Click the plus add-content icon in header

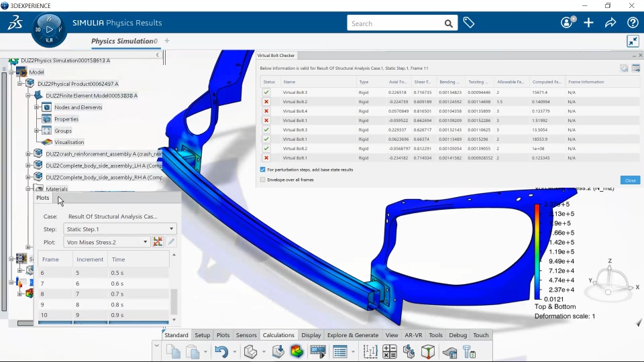point(588,23)
